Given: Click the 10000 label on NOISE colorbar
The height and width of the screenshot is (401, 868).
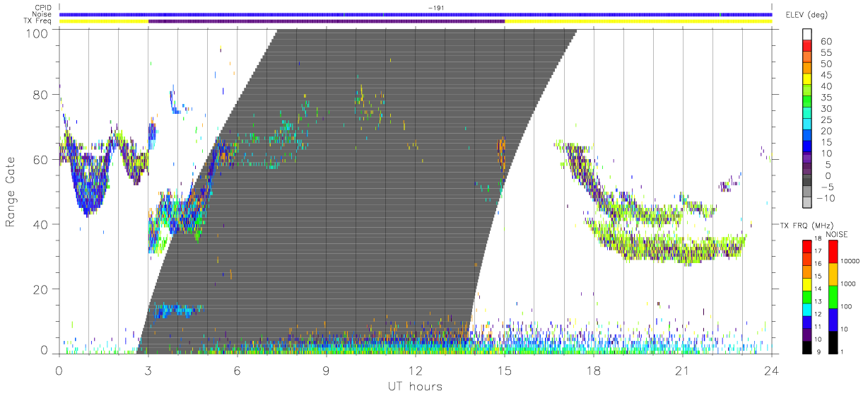Looking at the screenshot, I should tap(849, 262).
